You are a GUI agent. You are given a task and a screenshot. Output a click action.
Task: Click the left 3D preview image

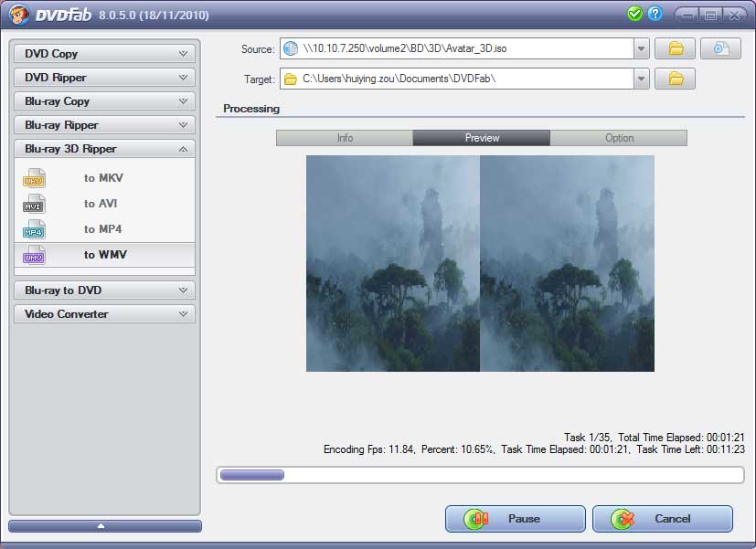click(393, 263)
